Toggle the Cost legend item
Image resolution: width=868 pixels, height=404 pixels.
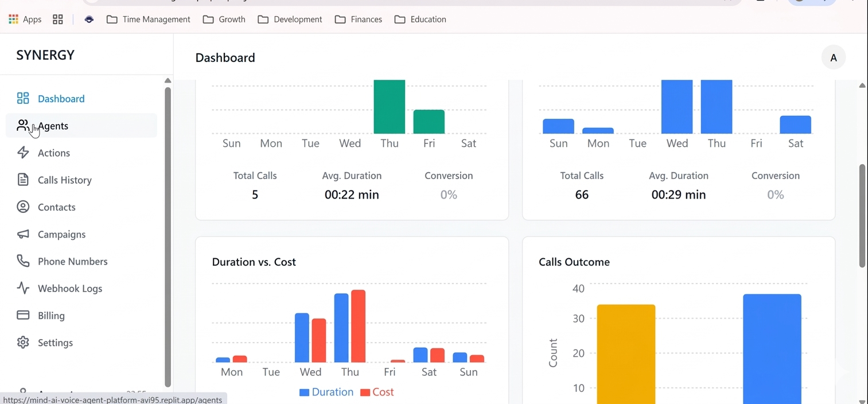point(377,393)
